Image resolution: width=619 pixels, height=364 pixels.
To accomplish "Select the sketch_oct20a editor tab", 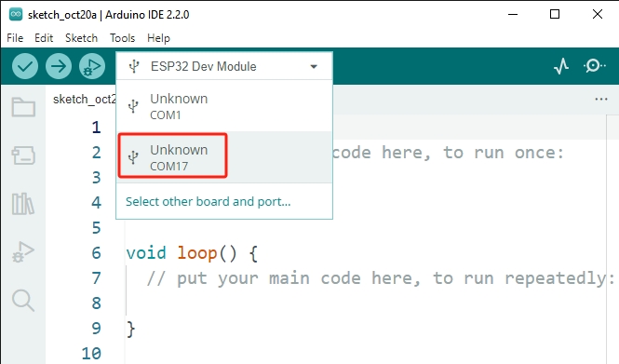I will coord(84,99).
